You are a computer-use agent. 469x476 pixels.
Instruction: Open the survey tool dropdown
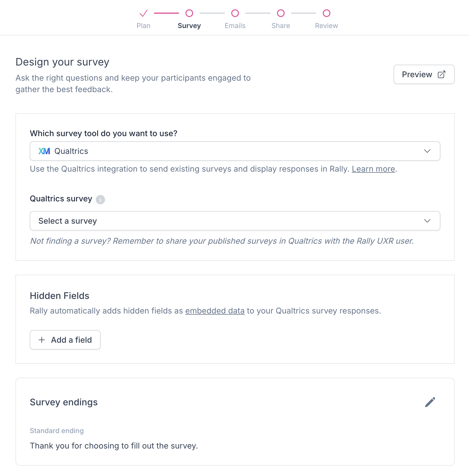click(x=234, y=151)
